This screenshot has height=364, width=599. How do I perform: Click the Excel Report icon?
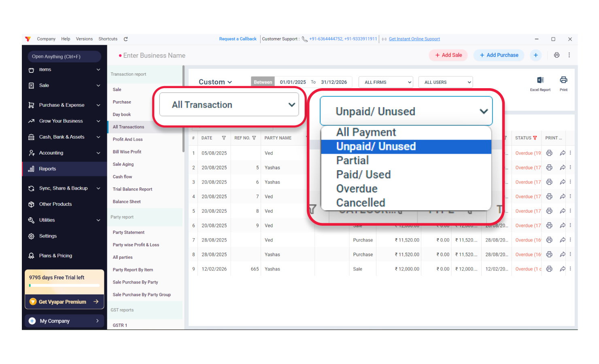tap(540, 80)
